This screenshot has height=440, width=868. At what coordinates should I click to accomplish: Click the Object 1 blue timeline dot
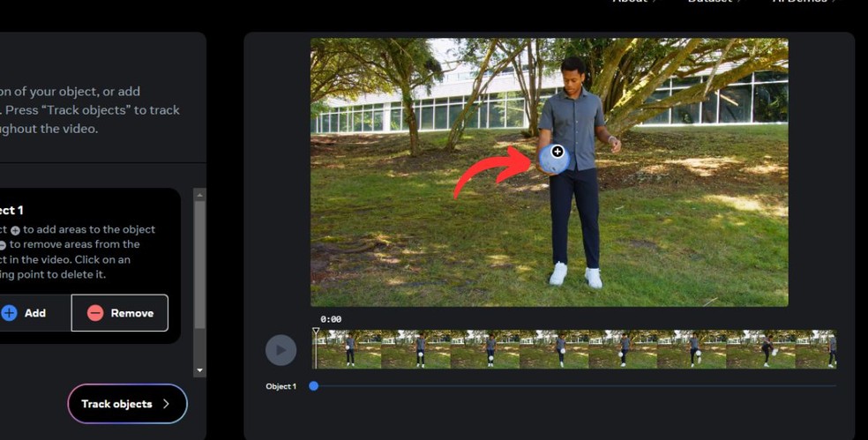click(x=314, y=386)
